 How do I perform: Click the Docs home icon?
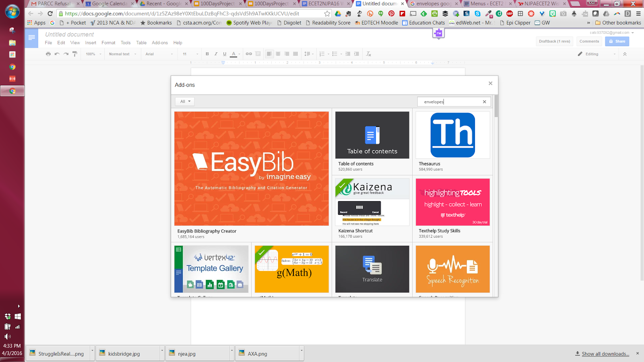31,38
